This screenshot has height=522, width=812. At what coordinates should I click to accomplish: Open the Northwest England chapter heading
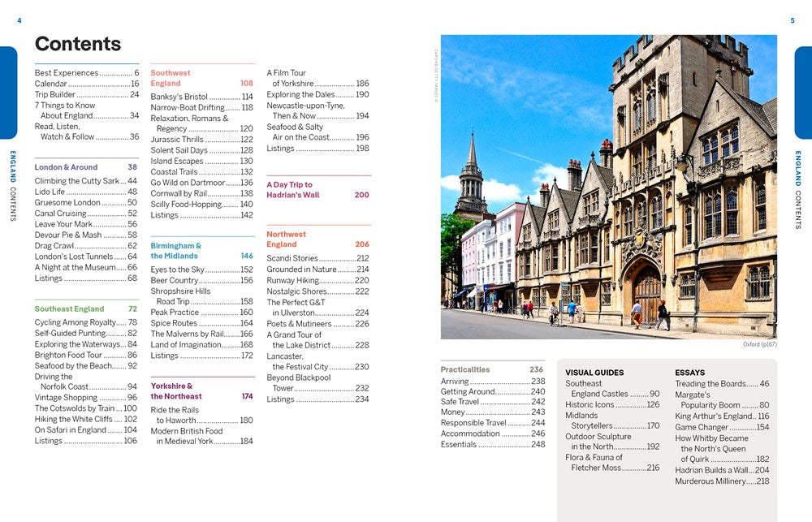(x=285, y=239)
